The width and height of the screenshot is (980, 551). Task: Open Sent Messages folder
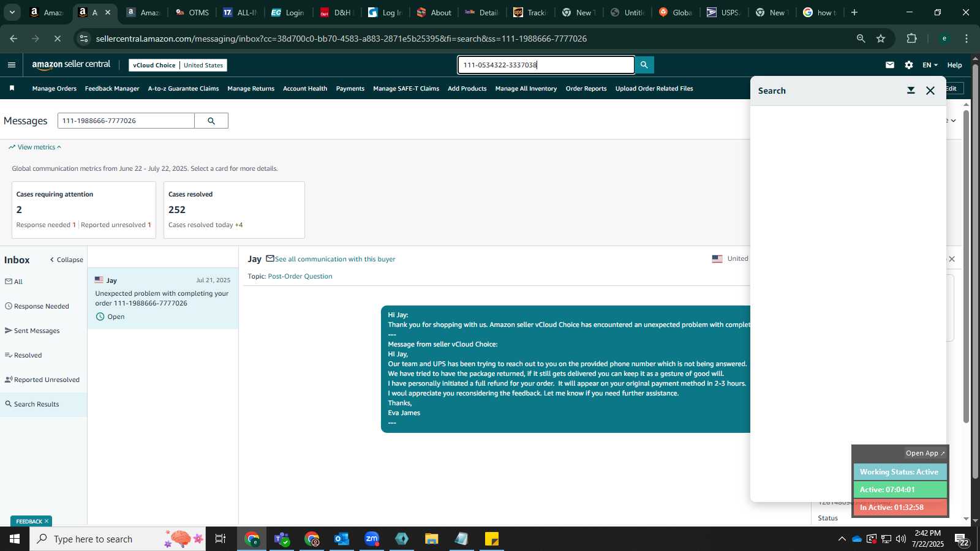click(32, 331)
